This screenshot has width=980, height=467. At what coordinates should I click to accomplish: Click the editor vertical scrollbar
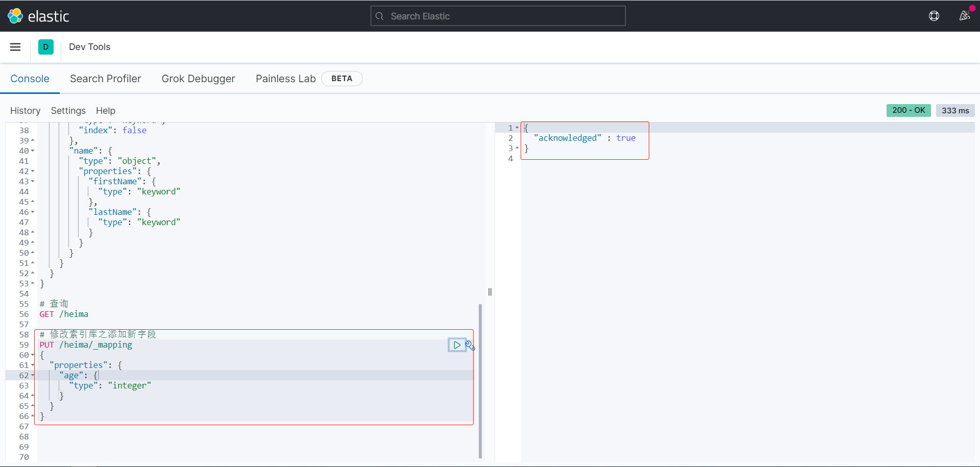(x=480, y=381)
